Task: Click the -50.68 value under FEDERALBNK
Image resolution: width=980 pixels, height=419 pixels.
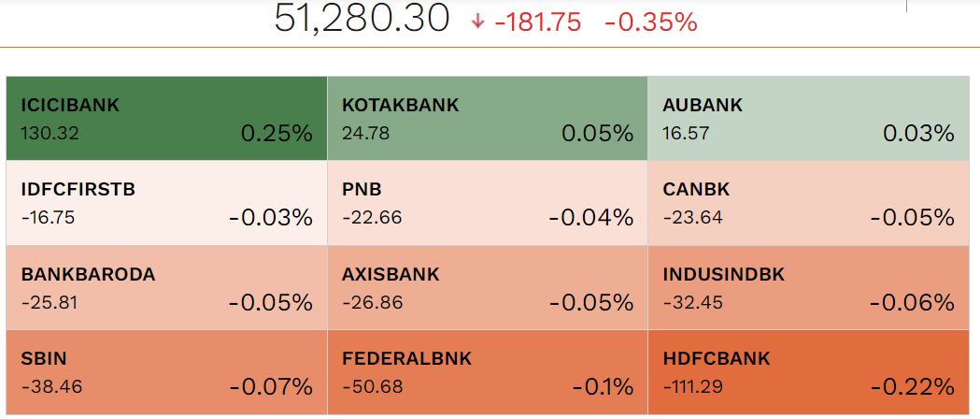Action: (372, 386)
